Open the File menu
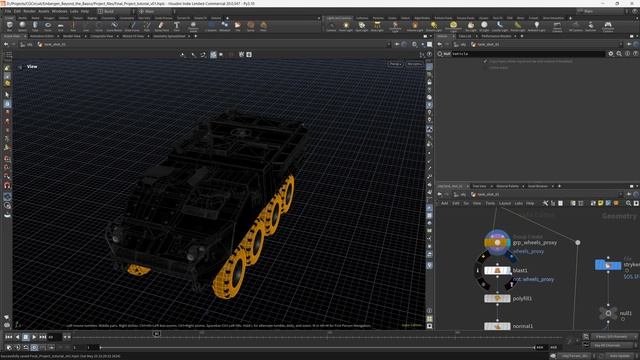Image resolution: width=640 pixels, height=360 pixels. (8, 11)
